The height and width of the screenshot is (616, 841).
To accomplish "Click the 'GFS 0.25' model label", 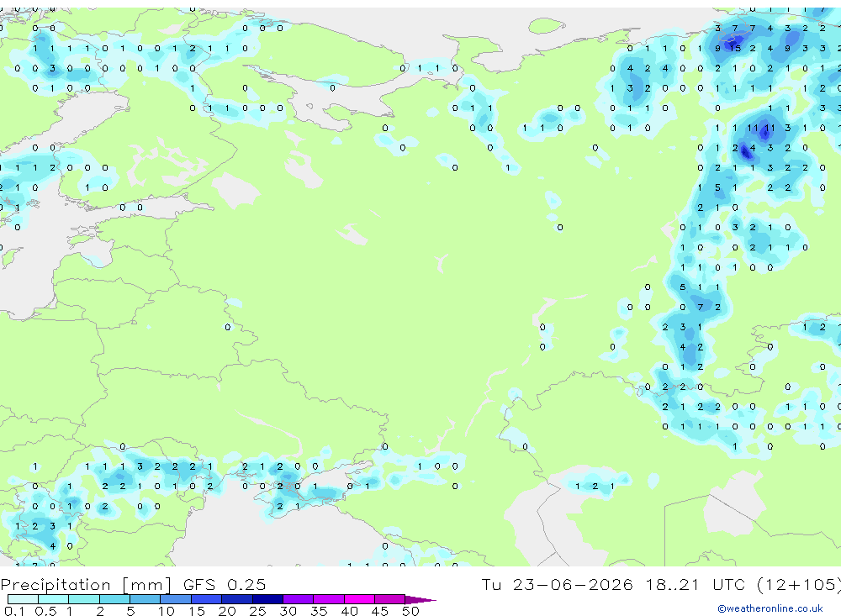I will coord(225,584).
